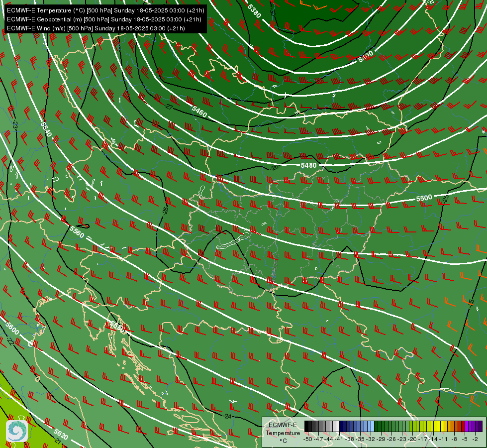The image size is (487, 448).
Task: Pick the black swatch above -50 in legend
Action: click(x=306, y=426)
